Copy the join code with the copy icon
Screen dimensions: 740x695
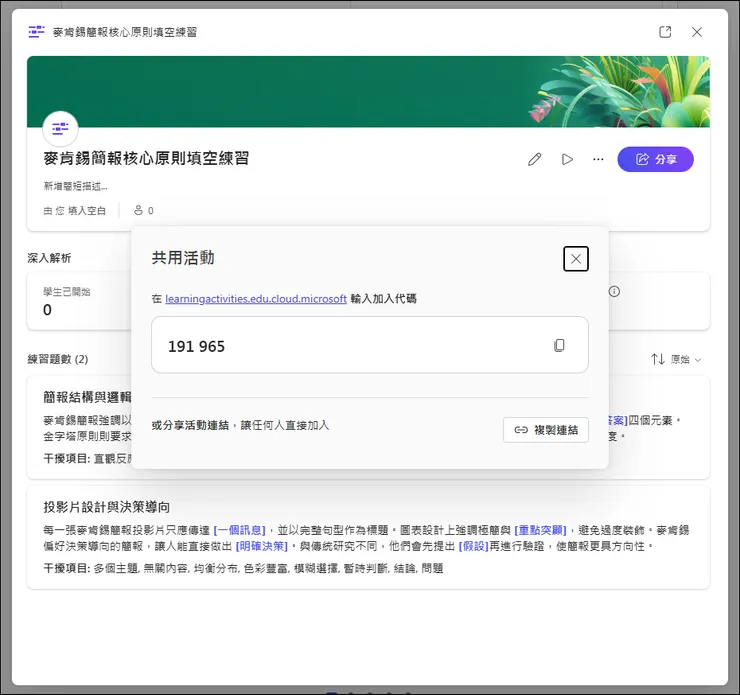pos(559,345)
